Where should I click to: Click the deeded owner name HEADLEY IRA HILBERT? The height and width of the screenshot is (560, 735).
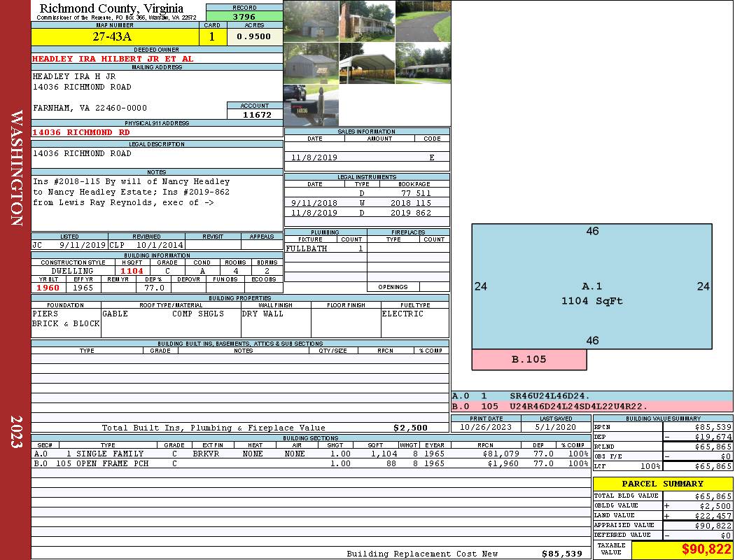pyautogui.click(x=113, y=59)
